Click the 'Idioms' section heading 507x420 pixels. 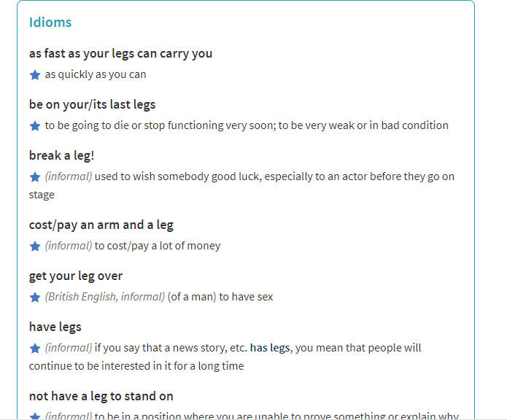(50, 22)
